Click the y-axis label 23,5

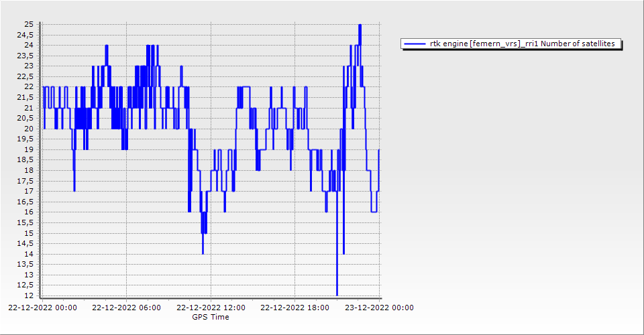(x=27, y=56)
